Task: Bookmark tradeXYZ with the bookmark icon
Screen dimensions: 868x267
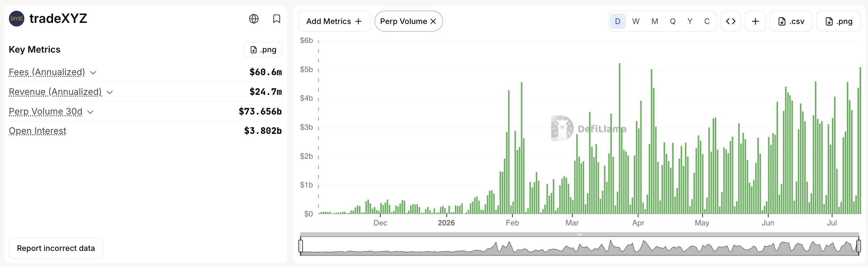Action: click(277, 19)
